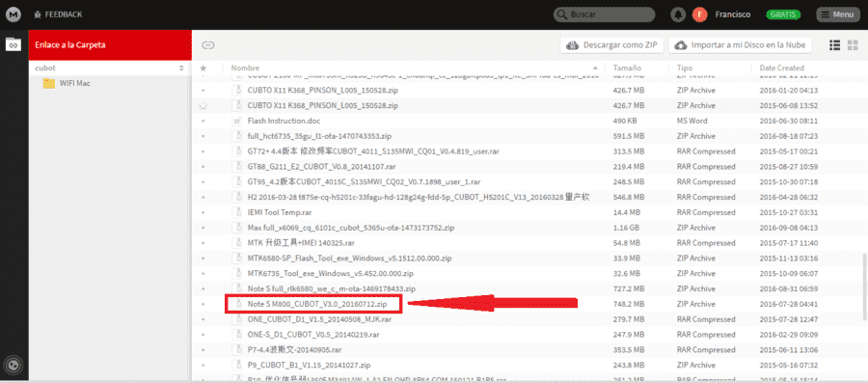This screenshot has width=868, height=383.
Task: Open the FEEDBACK bug icon
Action: point(38,14)
